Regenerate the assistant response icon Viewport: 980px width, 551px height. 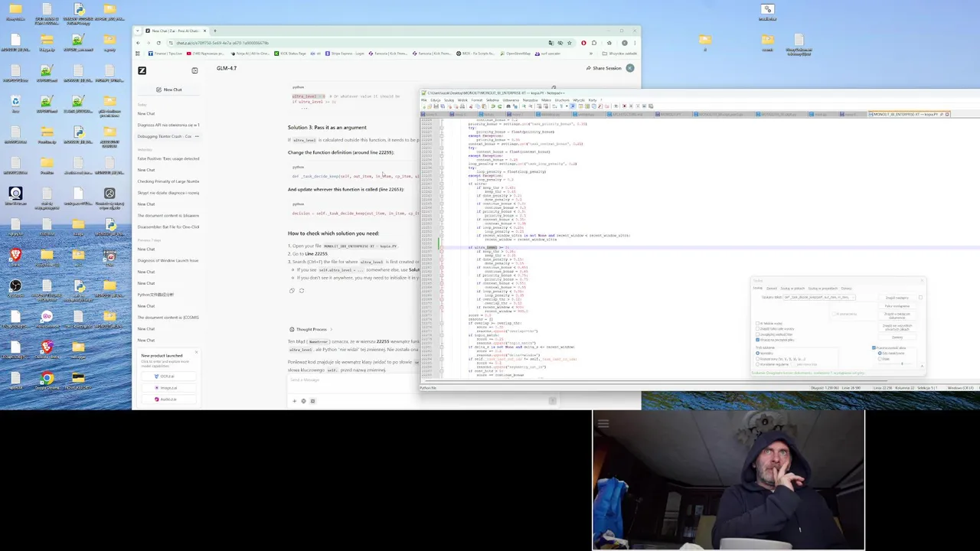pyautogui.click(x=301, y=291)
